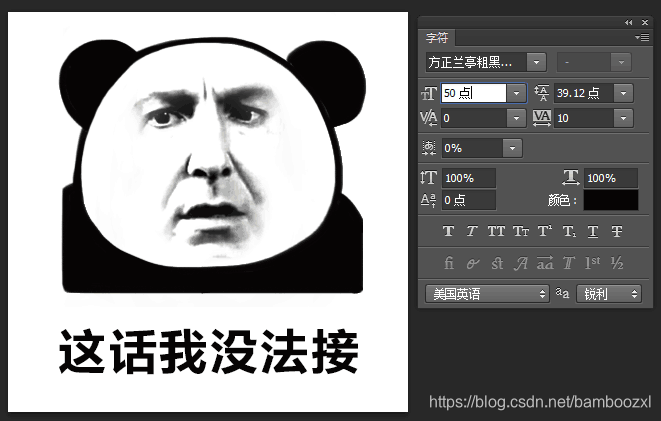Click the swash A icon
This screenshot has width=661, height=421.
pos(521,263)
